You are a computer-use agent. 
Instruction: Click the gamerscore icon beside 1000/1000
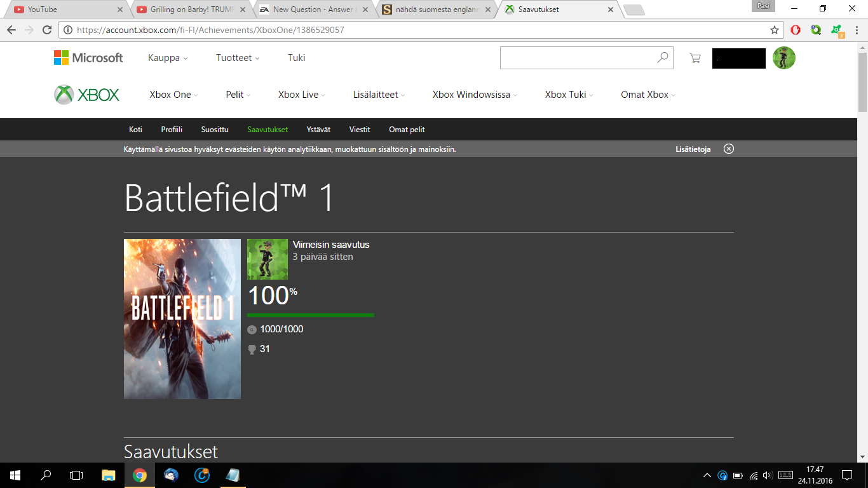coord(252,329)
